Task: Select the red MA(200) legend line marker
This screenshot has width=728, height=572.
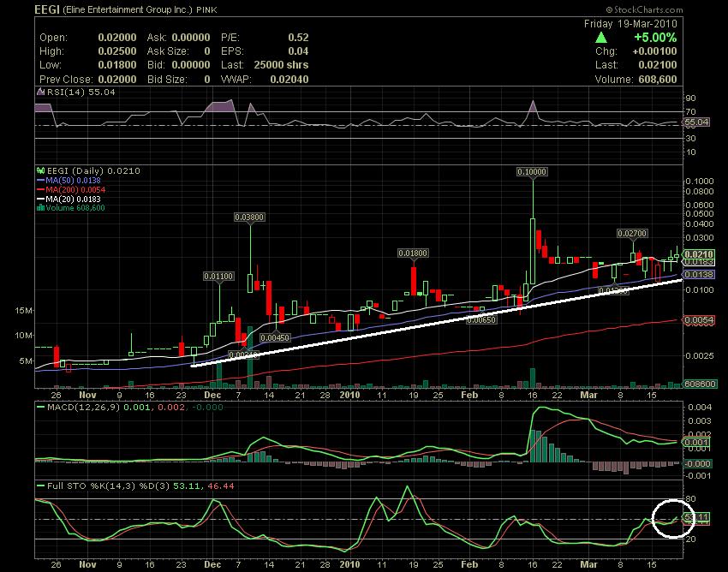Action: pyautogui.click(x=40, y=189)
